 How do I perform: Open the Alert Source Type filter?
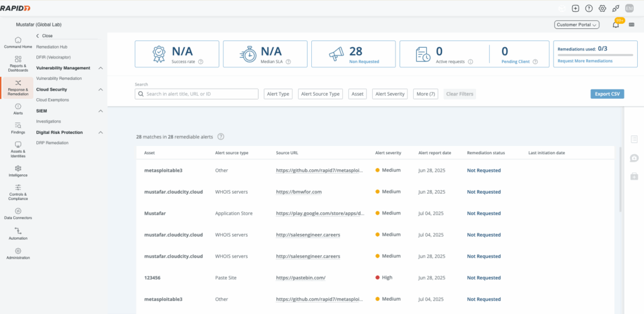pyautogui.click(x=320, y=94)
